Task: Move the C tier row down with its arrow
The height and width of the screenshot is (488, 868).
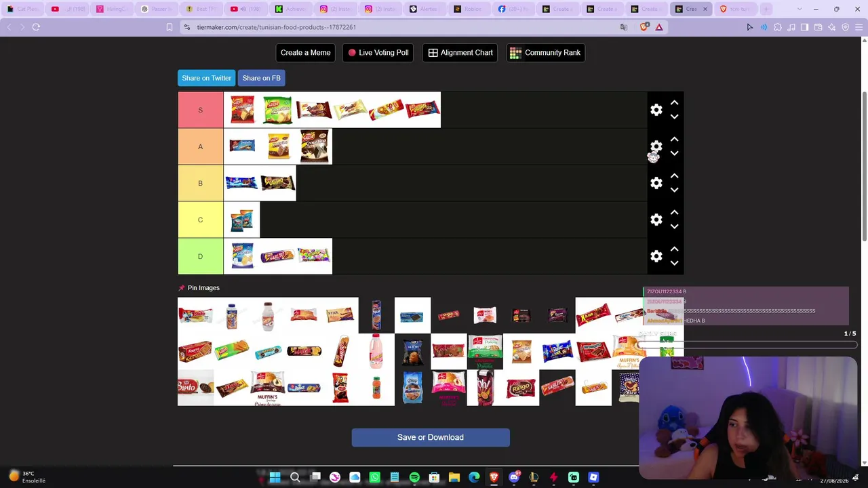Action: [x=674, y=227]
